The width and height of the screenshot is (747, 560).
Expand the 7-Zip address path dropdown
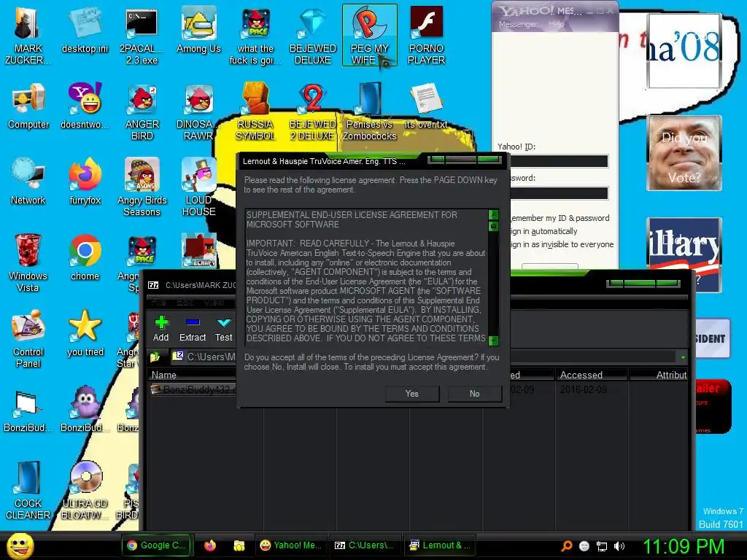coord(683,357)
